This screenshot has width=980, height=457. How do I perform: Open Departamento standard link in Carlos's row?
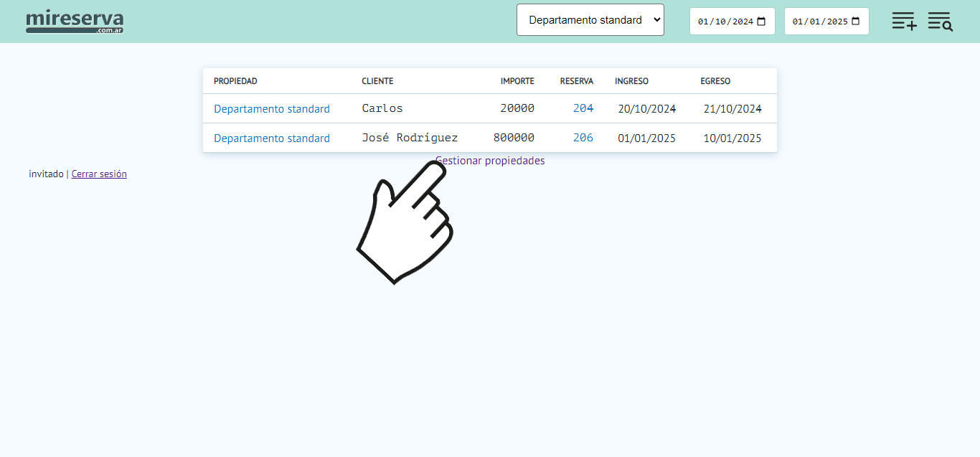272,109
